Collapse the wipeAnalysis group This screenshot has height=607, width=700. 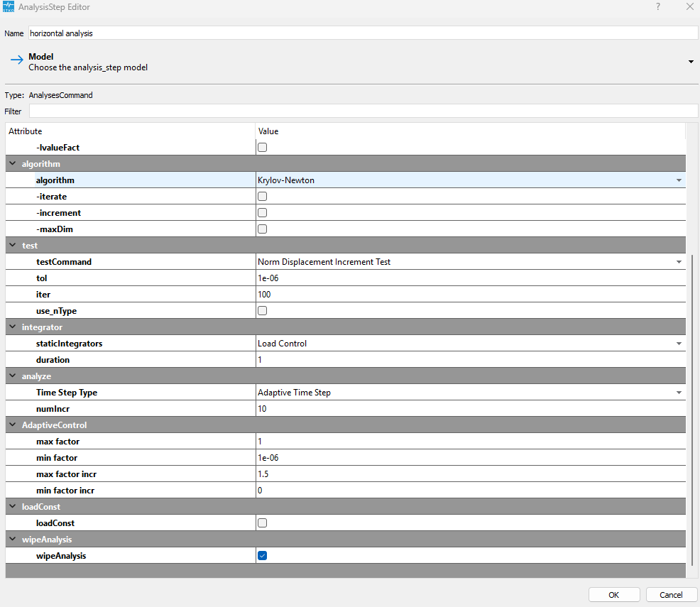tap(13, 539)
